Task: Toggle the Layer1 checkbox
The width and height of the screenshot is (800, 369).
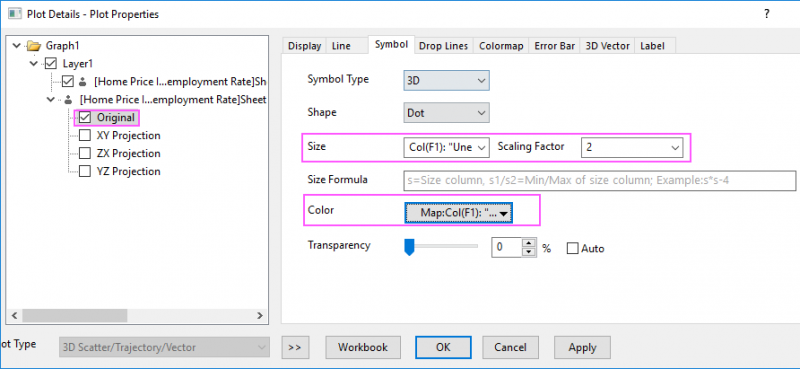Action: click(51, 64)
